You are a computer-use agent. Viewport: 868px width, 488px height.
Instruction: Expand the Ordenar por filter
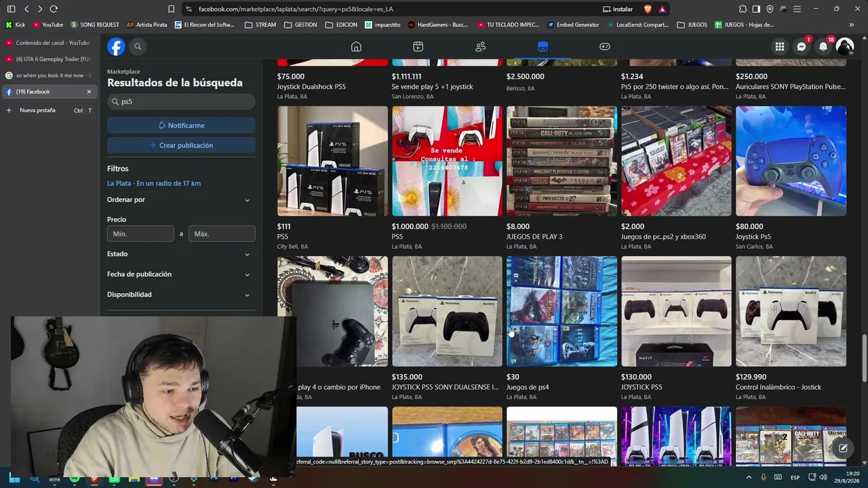(181, 200)
